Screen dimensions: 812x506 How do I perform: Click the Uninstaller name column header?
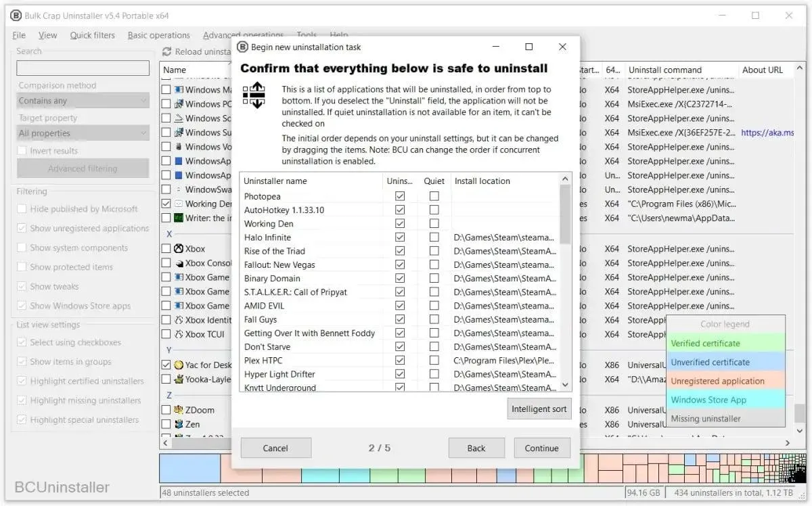(x=311, y=181)
